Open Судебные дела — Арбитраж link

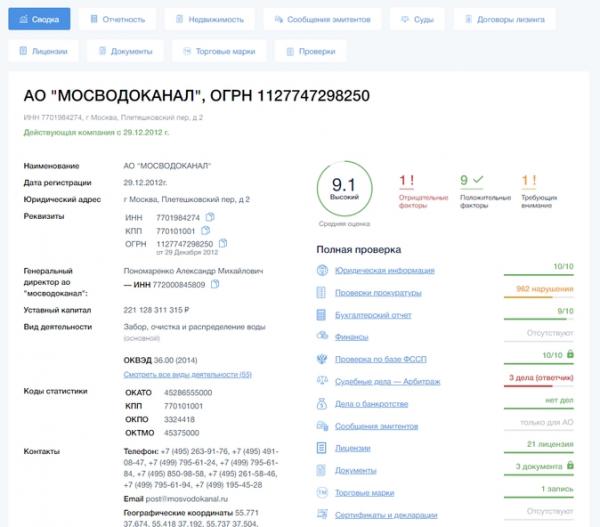pyautogui.click(x=388, y=382)
